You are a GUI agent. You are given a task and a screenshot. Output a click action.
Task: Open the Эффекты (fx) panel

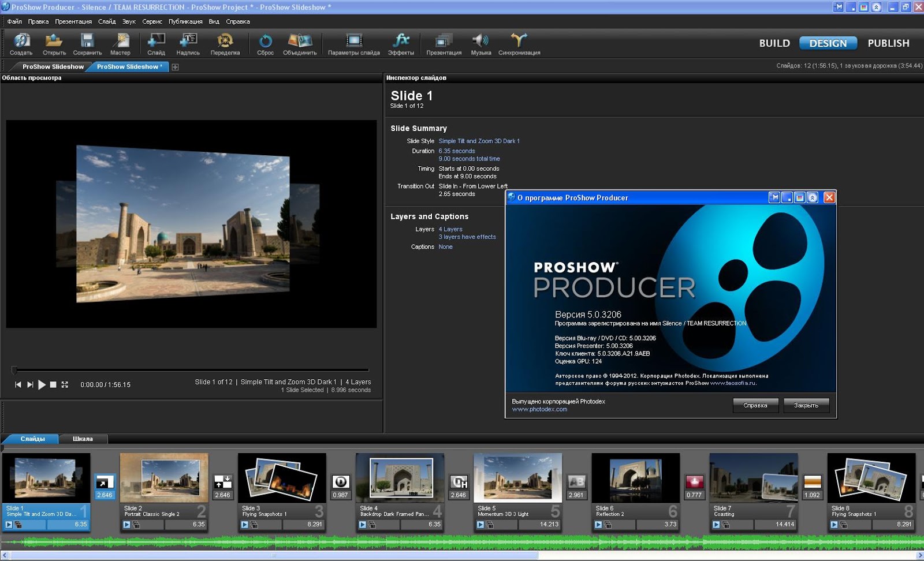click(401, 43)
